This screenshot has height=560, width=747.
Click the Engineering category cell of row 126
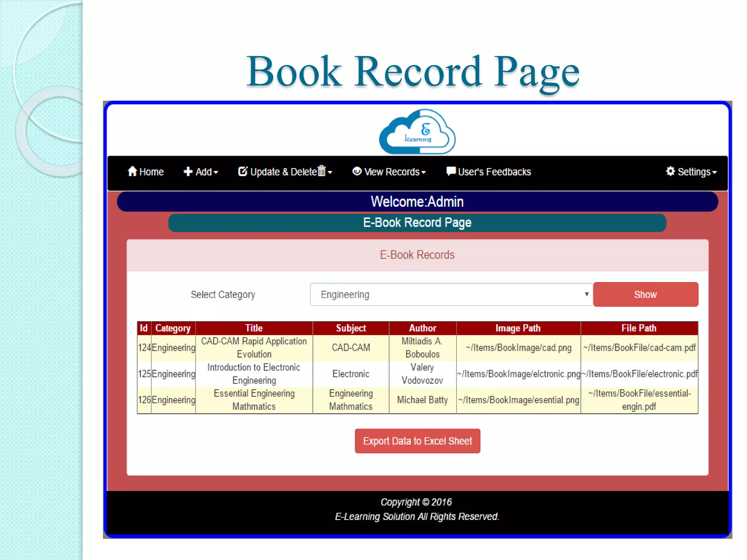[x=173, y=400]
